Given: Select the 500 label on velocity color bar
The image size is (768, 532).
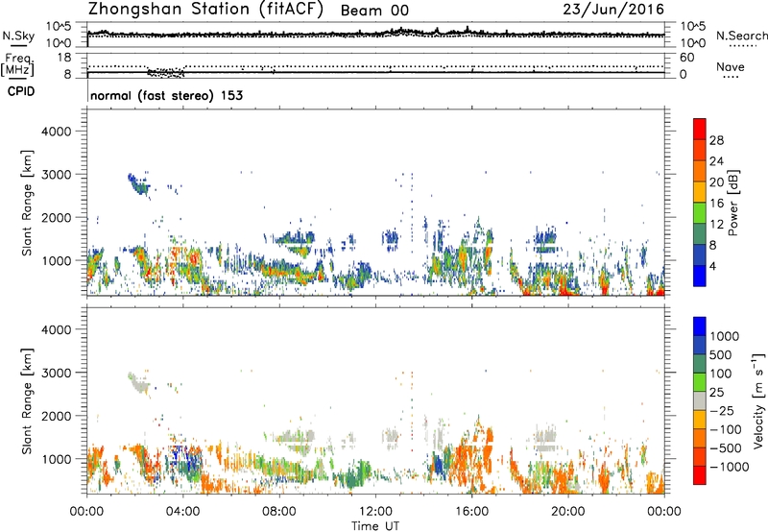Looking at the screenshot, I should point(721,355).
